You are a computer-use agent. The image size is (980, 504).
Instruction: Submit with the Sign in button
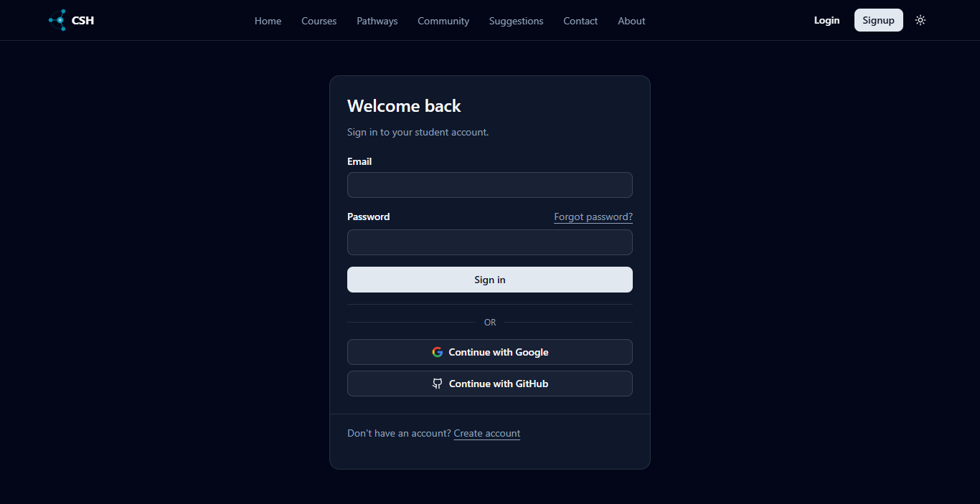490,280
